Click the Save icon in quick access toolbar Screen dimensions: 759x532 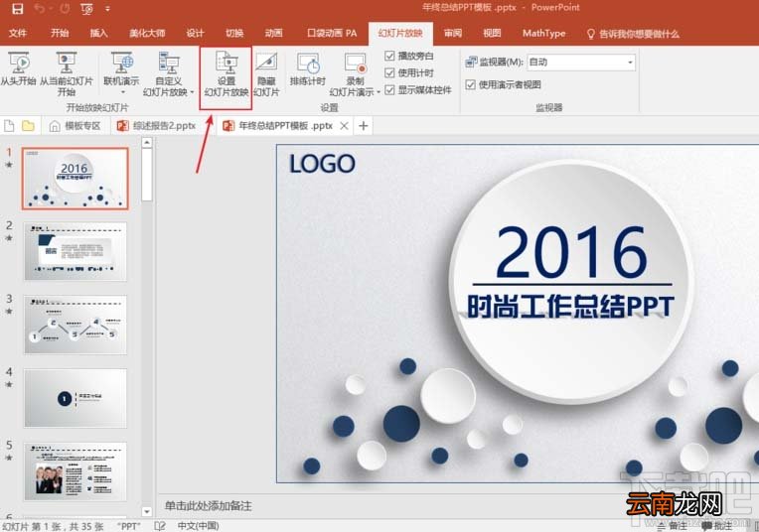pyautogui.click(x=18, y=9)
